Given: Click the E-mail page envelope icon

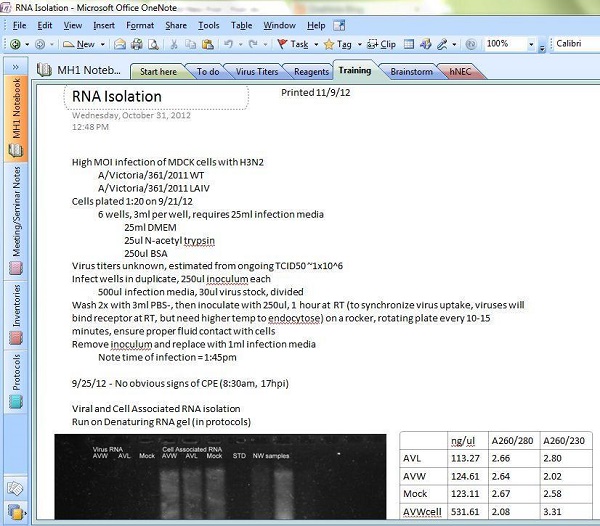Looking at the screenshot, I should click(x=120, y=44).
